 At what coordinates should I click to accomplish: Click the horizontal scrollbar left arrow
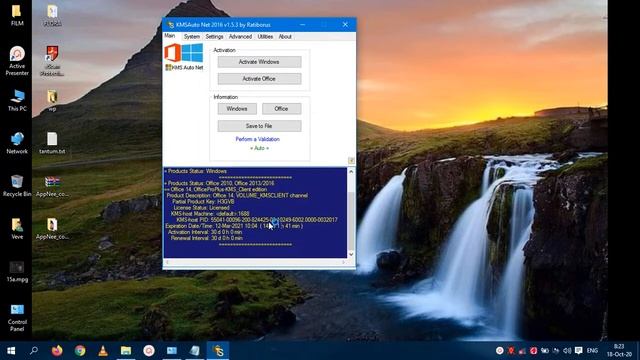167,262
